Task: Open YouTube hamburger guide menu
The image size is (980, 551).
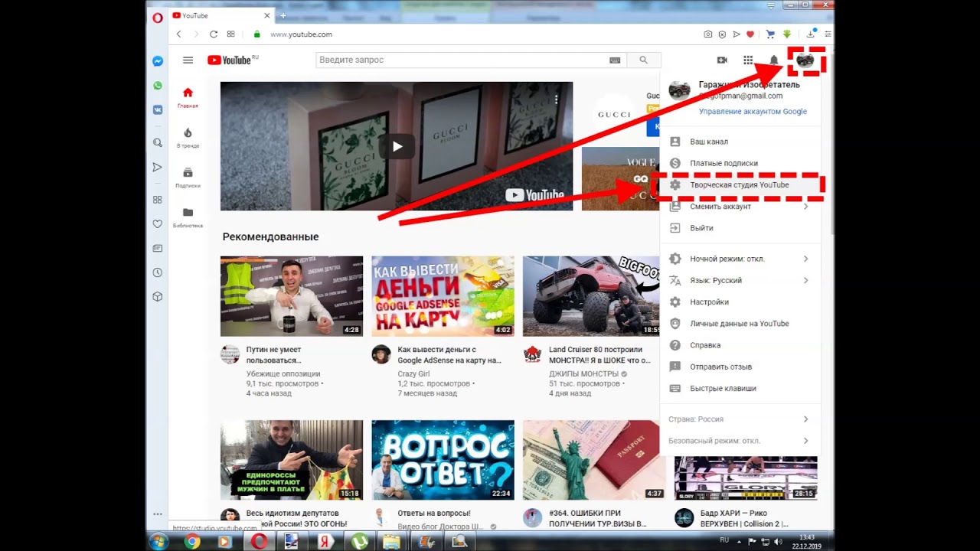Action: 188,60
